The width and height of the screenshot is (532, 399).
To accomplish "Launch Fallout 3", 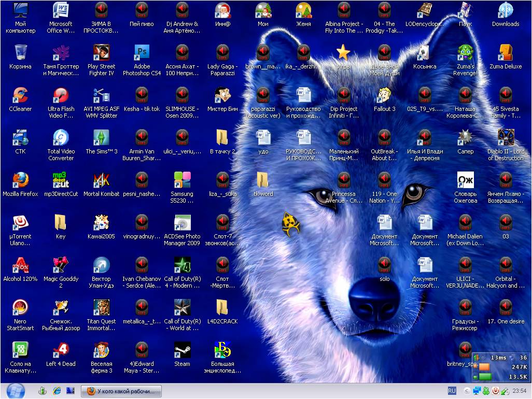I will click(x=384, y=96).
